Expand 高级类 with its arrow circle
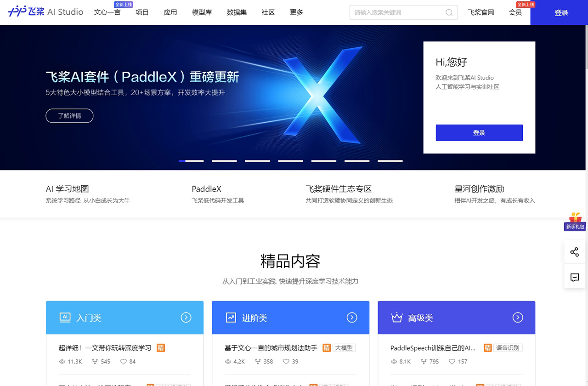The height and width of the screenshot is (386, 588). (518, 318)
